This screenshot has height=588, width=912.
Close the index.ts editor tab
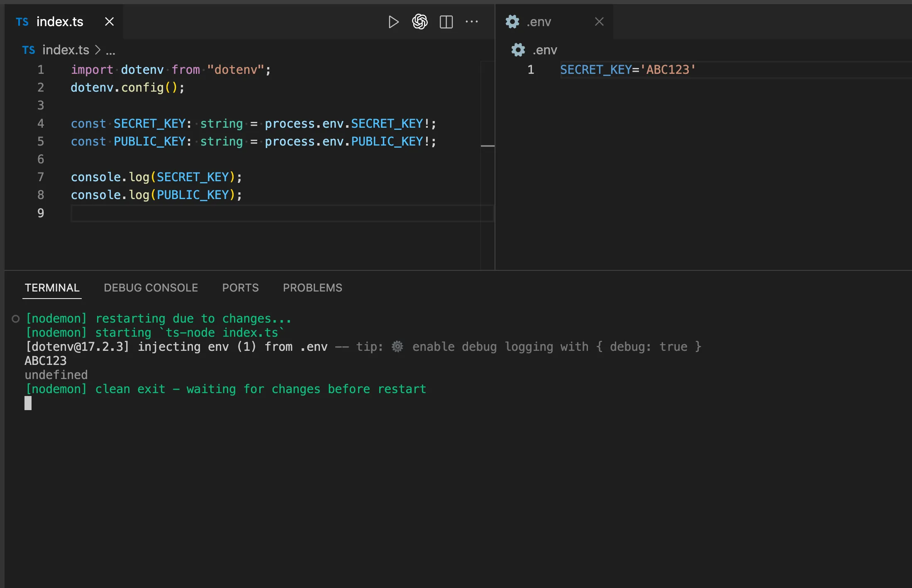point(109,22)
